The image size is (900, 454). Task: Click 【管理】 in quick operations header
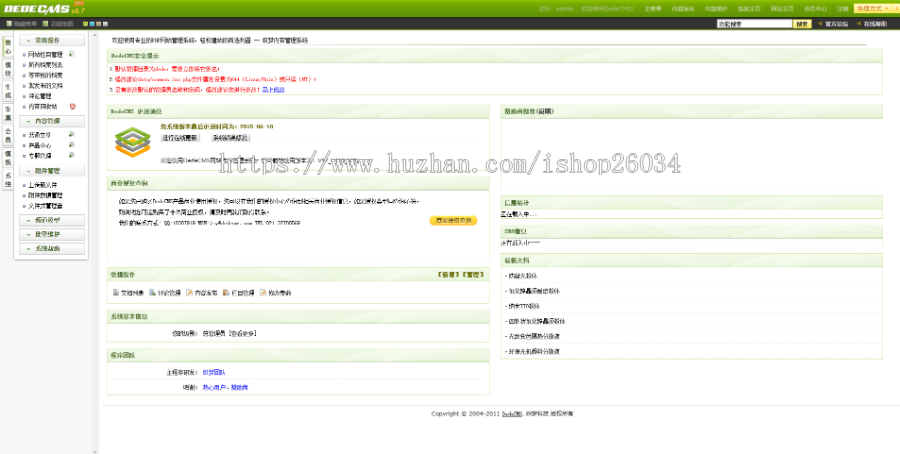point(472,275)
